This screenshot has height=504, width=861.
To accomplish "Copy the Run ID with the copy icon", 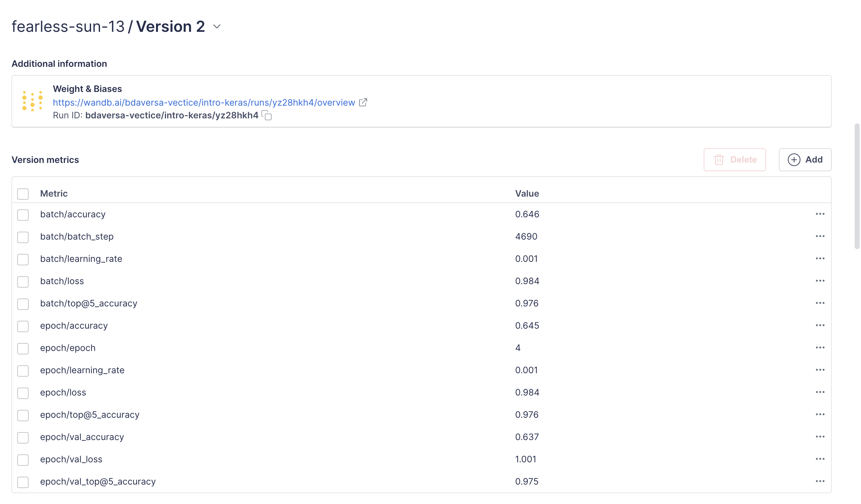I will pos(267,116).
